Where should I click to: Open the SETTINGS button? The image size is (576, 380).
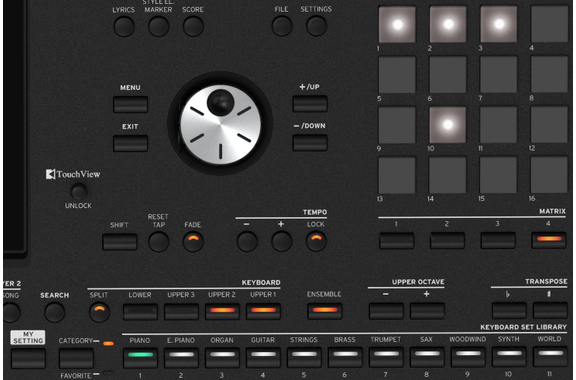[x=316, y=26]
